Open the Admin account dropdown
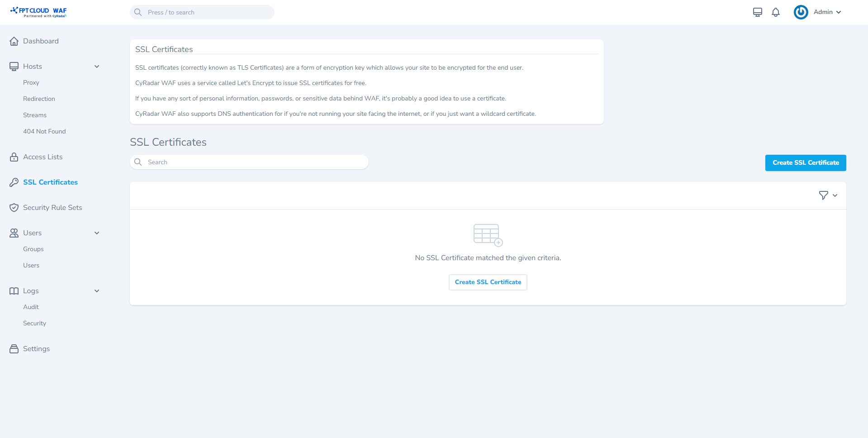This screenshot has width=868, height=438. point(827,12)
